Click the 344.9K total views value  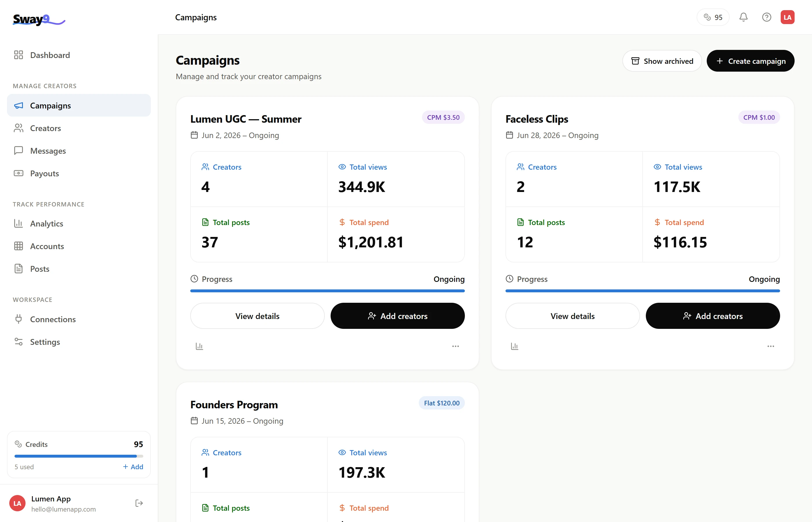tap(362, 187)
